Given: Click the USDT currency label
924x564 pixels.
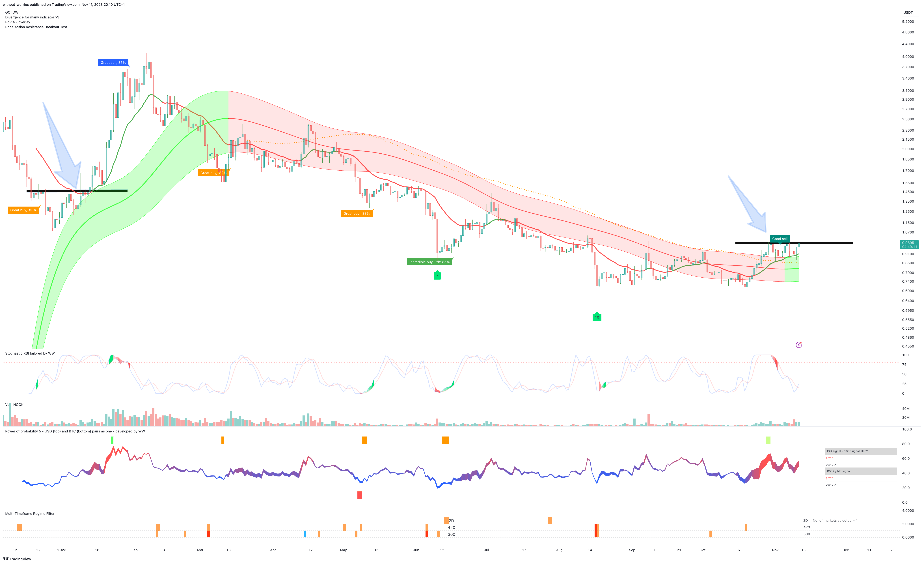Looking at the screenshot, I should [x=908, y=12].
